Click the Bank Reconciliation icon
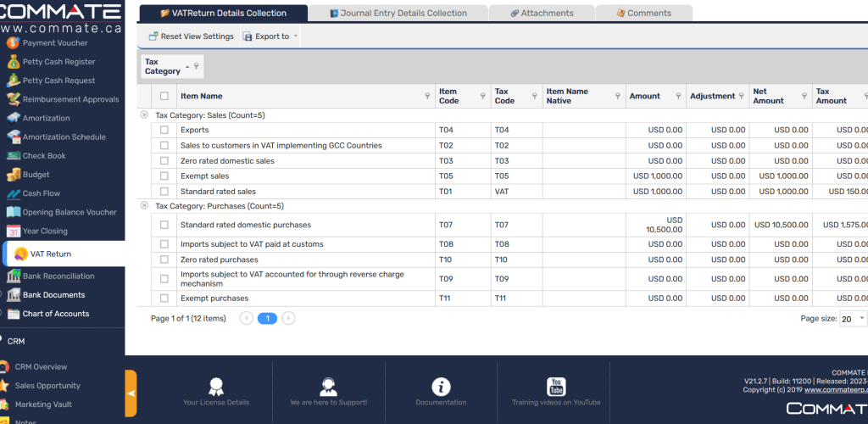Viewport: 868px width, 424px height. click(x=14, y=276)
